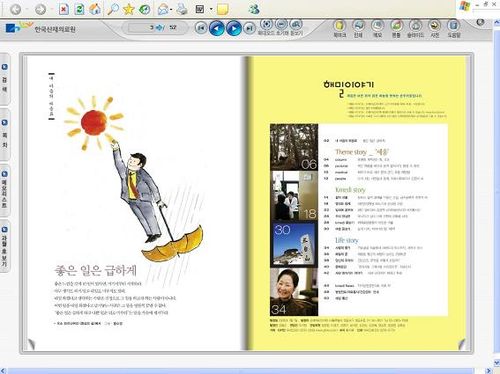The height and width of the screenshot is (374, 500).
Task: Click the page 34 woman thumbnail
Action: [294, 292]
